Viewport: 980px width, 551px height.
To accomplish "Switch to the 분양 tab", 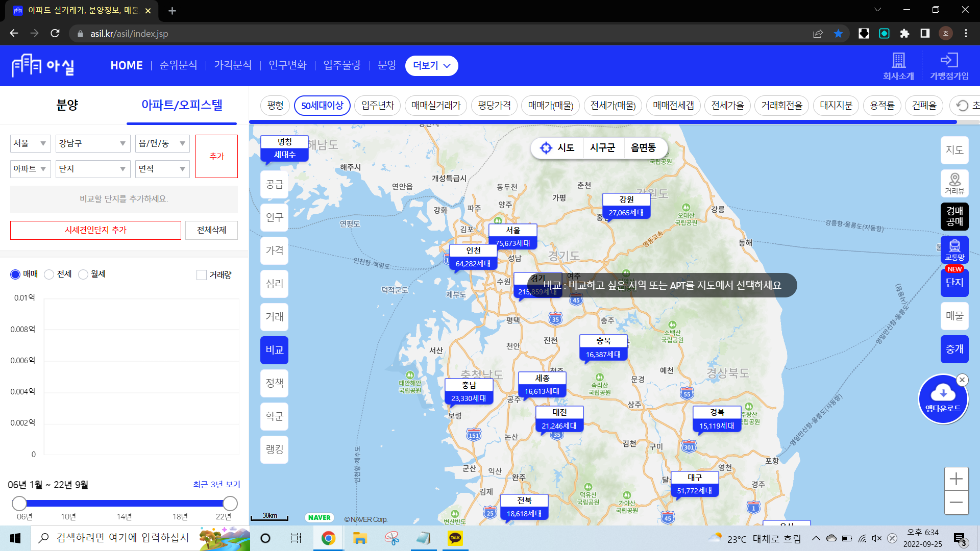I will [x=67, y=105].
